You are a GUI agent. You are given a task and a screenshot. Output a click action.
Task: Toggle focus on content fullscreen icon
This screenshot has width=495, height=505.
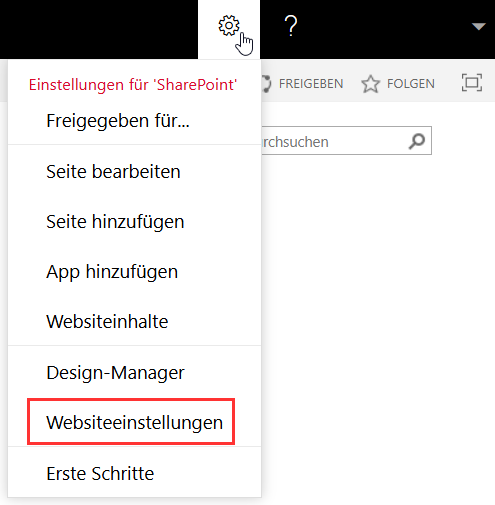[472, 82]
